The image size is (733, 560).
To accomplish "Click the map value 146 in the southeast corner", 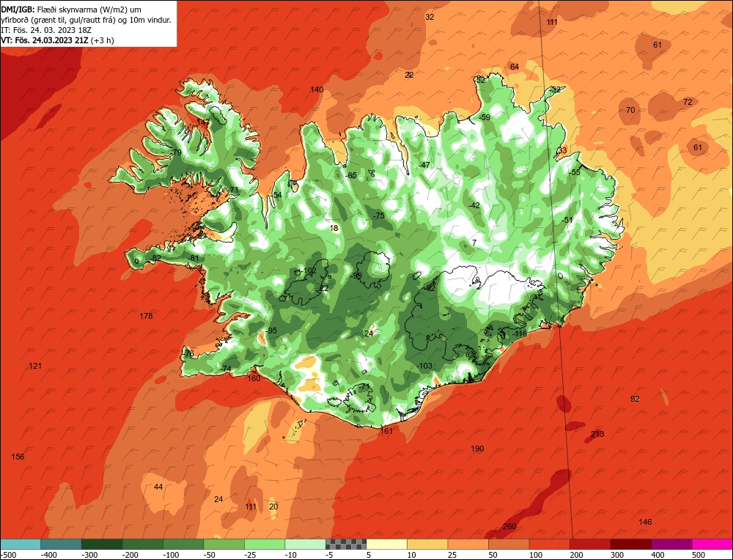I will [x=645, y=522].
